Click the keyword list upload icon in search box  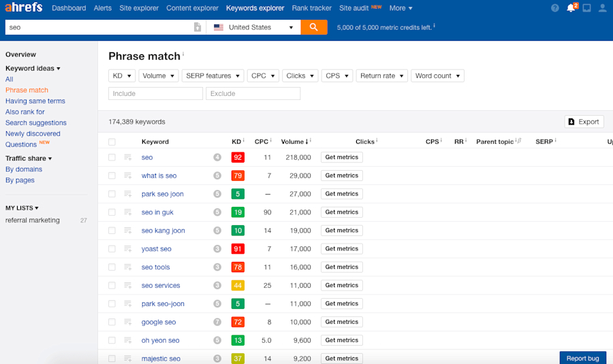pyautogui.click(x=198, y=27)
